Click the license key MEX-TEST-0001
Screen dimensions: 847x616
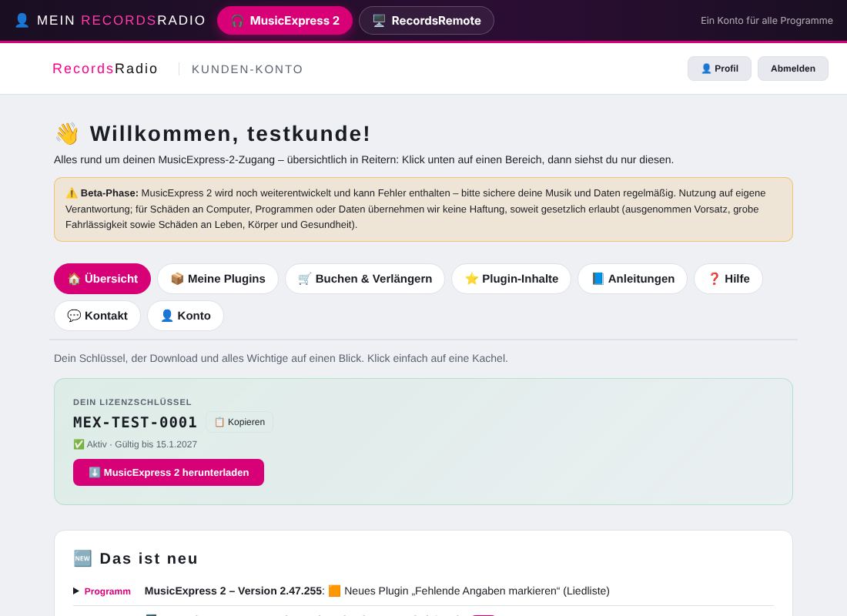click(135, 422)
